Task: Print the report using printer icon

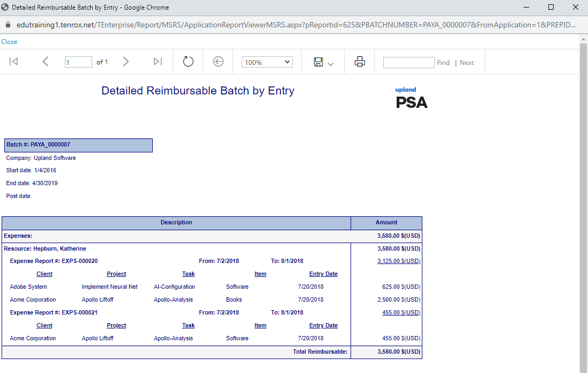Action: pos(360,62)
